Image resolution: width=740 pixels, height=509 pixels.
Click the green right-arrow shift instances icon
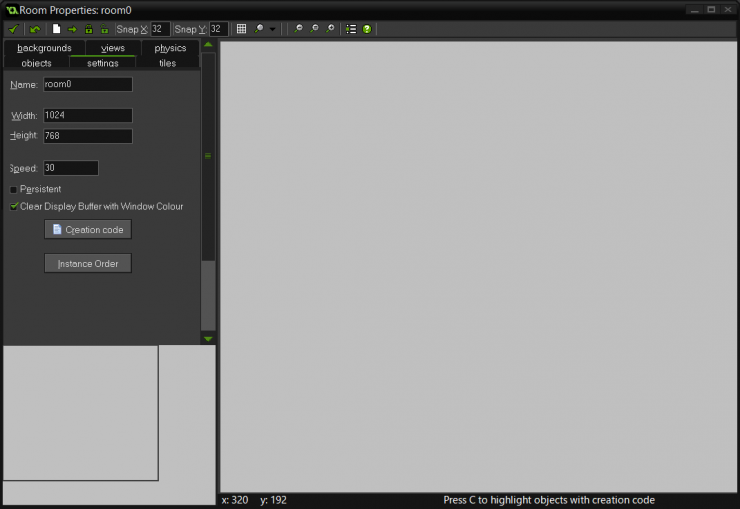[72, 29]
